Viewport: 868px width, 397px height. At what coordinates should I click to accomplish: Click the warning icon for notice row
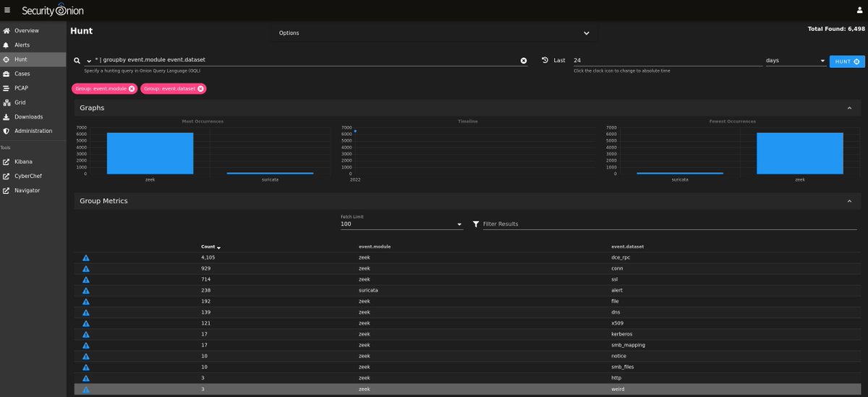[x=86, y=356]
